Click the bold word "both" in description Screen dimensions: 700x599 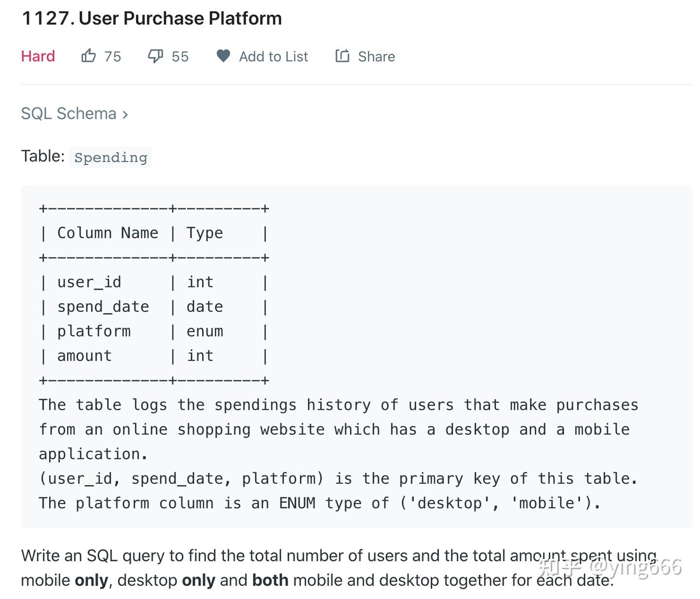coord(270,580)
